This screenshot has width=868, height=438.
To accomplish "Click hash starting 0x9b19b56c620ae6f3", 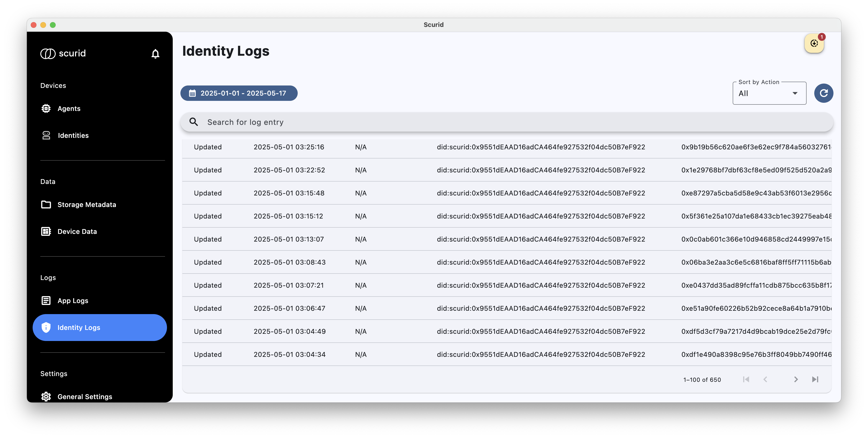I will pos(756,147).
